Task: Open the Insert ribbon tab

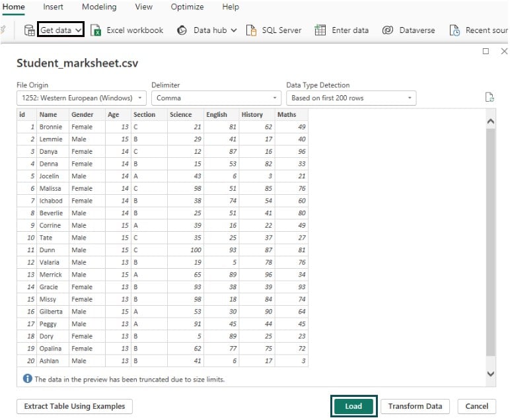Action: pyautogui.click(x=53, y=7)
